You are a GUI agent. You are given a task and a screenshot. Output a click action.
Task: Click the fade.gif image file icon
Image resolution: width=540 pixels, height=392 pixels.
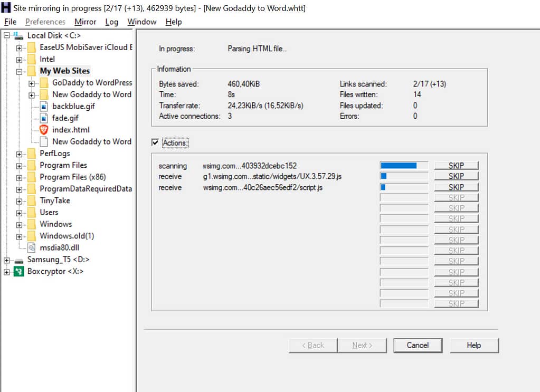click(x=44, y=118)
